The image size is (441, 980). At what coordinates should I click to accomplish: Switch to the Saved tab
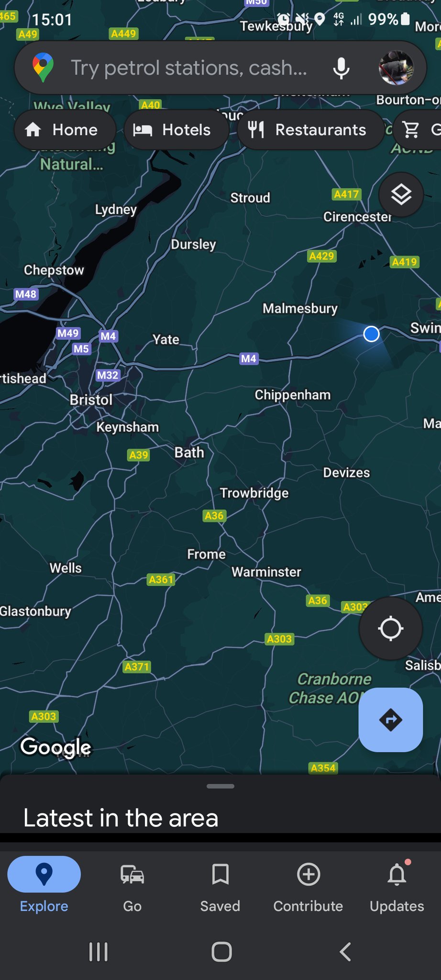(x=220, y=886)
